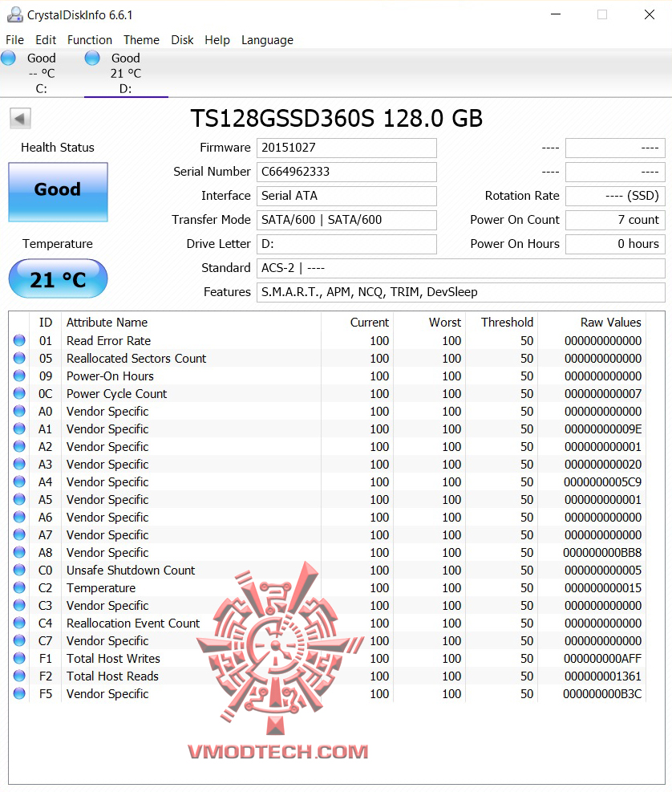
Task: Click status icon for Read Error Rate
Action: pos(19,340)
